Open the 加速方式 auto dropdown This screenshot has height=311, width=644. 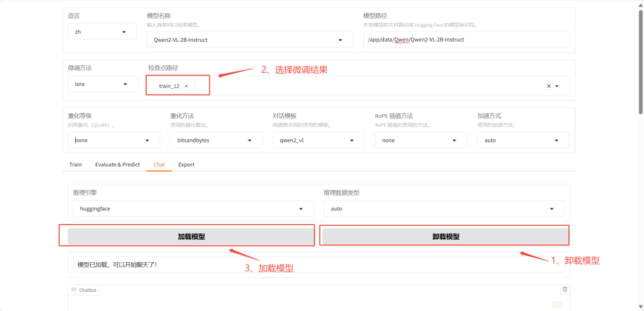pos(524,141)
